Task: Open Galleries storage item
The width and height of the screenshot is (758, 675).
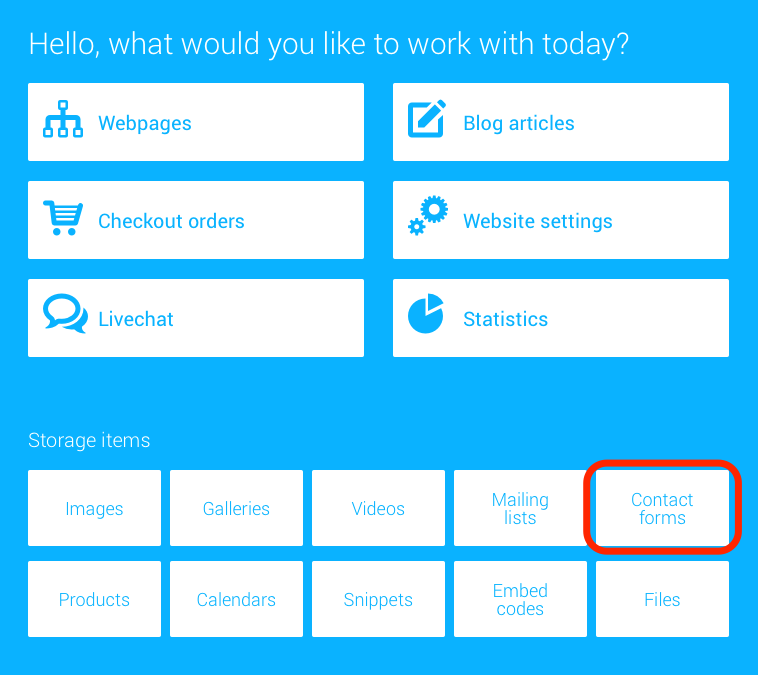Action: coord(236,508)
